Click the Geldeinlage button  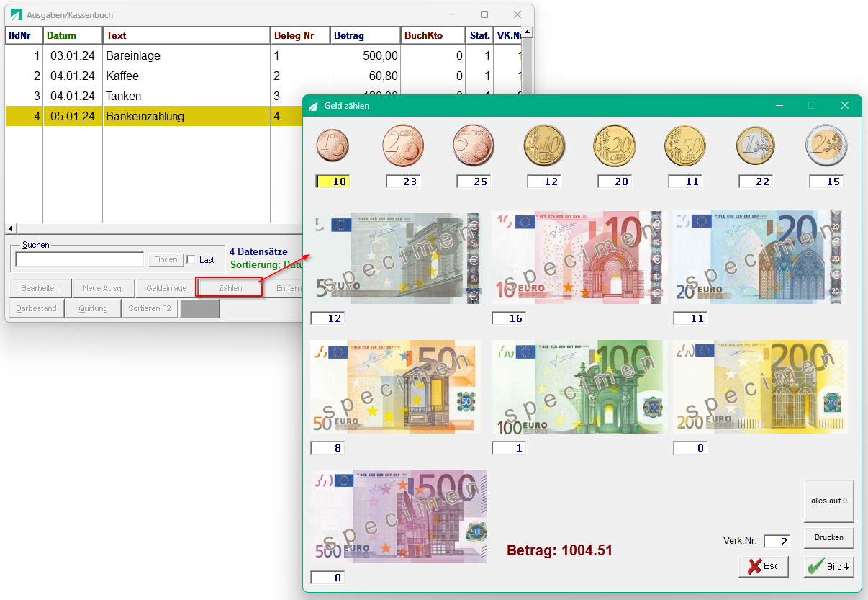point(166,288)
